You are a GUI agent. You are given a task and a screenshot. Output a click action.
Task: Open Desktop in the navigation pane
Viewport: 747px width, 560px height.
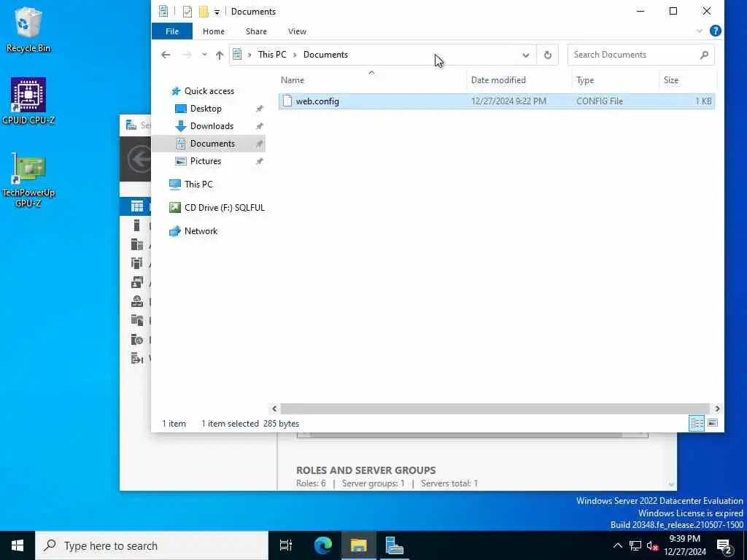(205, 109)
